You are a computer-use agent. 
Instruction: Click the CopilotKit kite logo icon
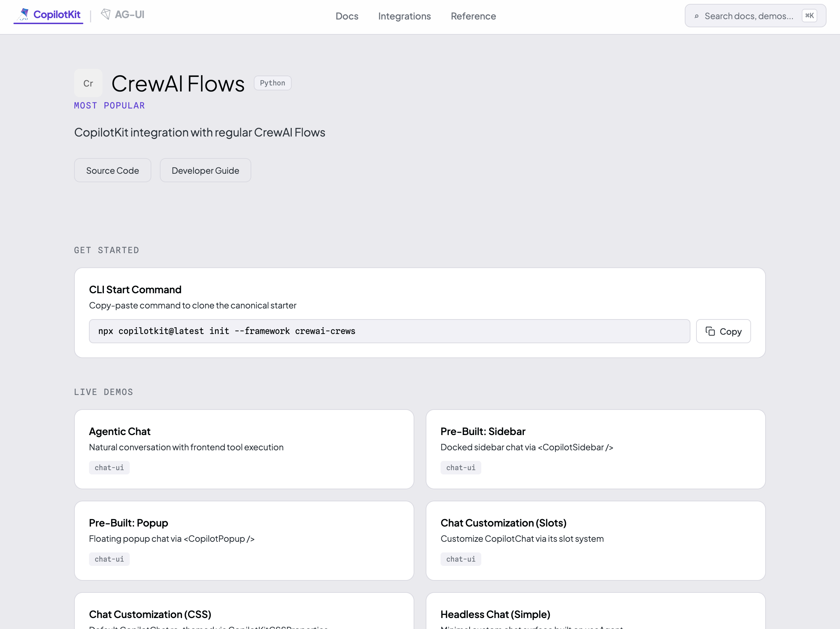tap(23, 15)
